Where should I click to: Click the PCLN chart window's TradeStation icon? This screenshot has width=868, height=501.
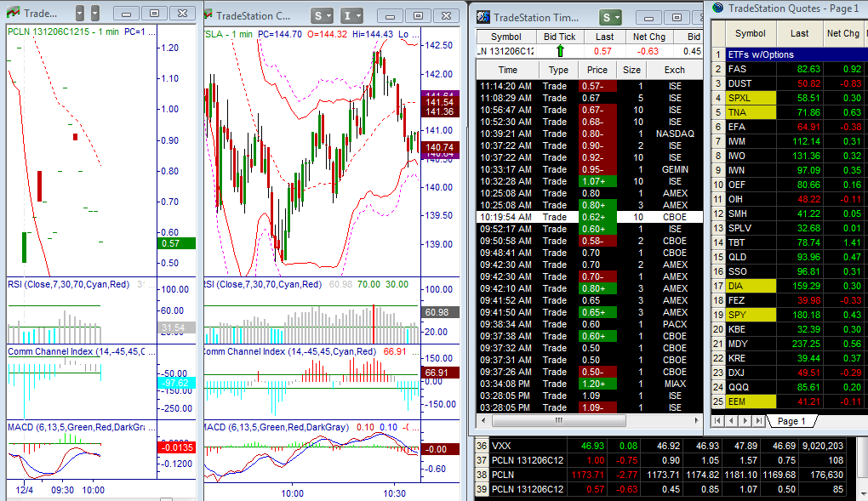coord(14,12)
